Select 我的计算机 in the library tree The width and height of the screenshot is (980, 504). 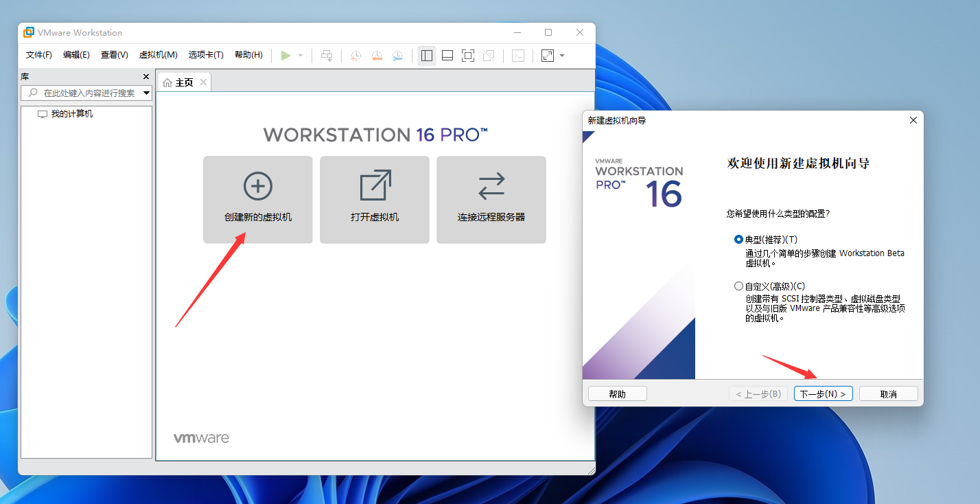(x=71, y=114)
